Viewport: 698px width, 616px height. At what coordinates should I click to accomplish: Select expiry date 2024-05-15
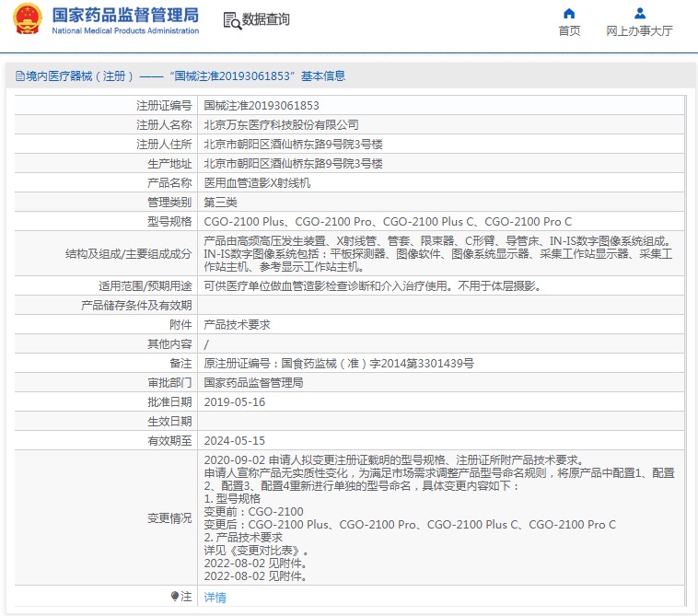[x=234, y=441]
